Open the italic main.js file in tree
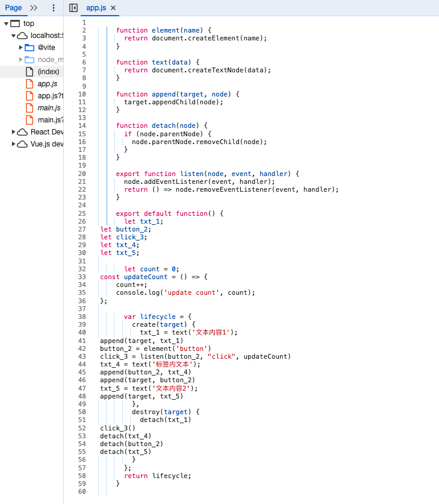This screenshot has width=439, height=504. point(49,108)
